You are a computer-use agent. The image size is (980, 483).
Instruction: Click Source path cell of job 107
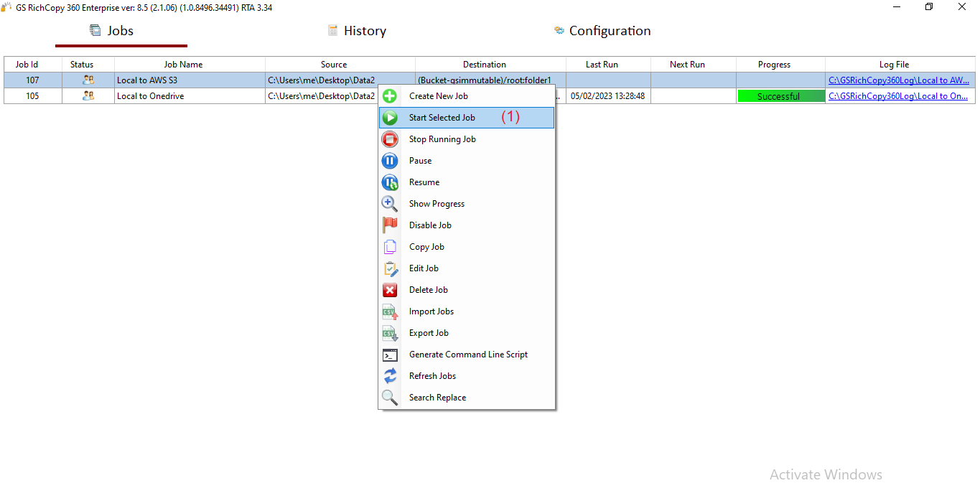[340, 80]
